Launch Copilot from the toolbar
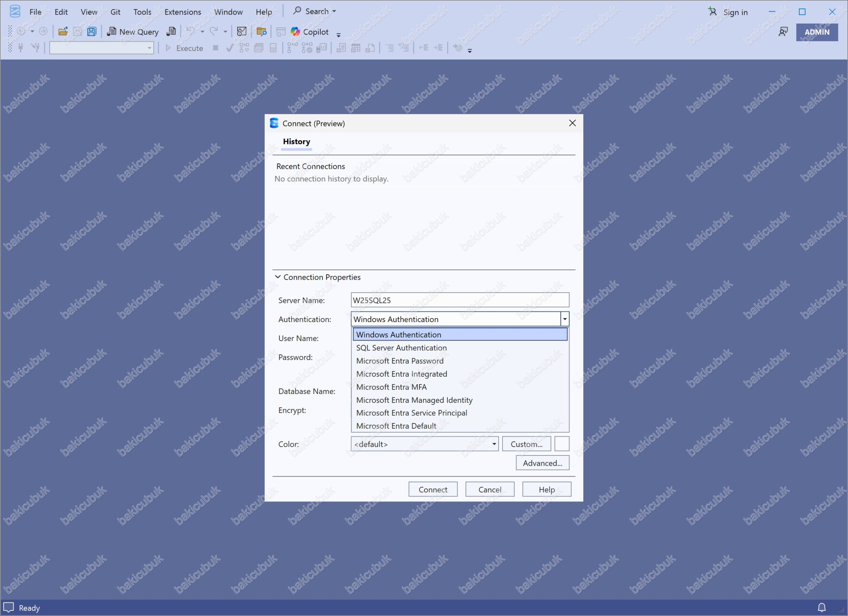 click(x=310, y=32)
